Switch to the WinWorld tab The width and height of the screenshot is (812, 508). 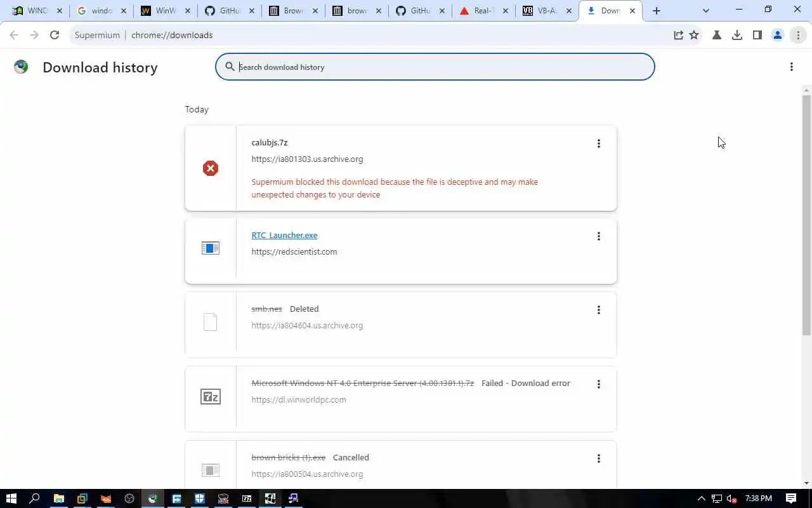[x=165, y=11]
